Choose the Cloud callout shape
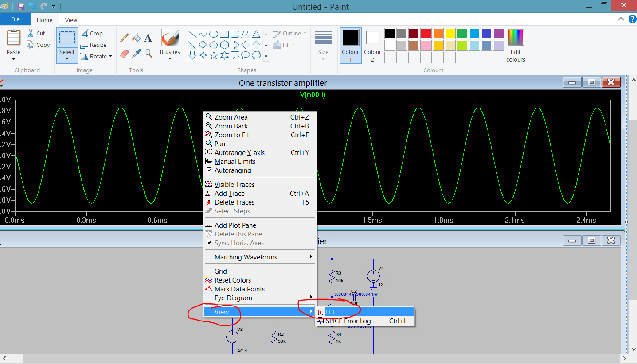This screenshot has width=637, height=364. [x=256, y=55]
